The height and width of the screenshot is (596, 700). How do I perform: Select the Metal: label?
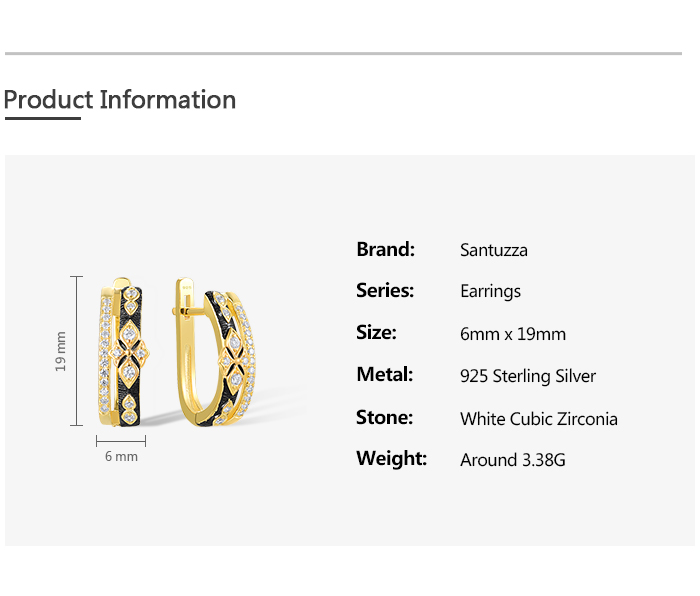(x=384, y=375)
